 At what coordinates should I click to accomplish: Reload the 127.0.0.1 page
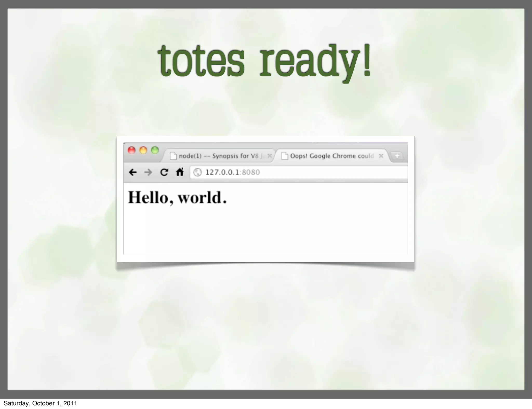tap(164, 172)
